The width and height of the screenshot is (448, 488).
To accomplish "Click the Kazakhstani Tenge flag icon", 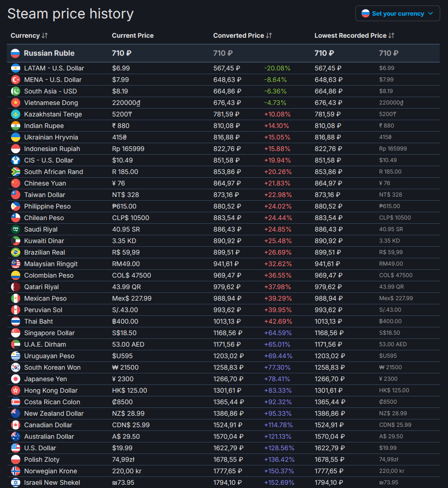I will [x=16, y=114].
